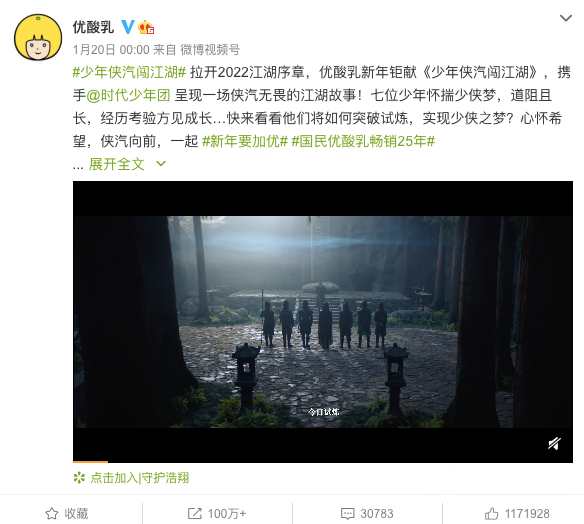Like the post with the thumbs-up icon

491,514
